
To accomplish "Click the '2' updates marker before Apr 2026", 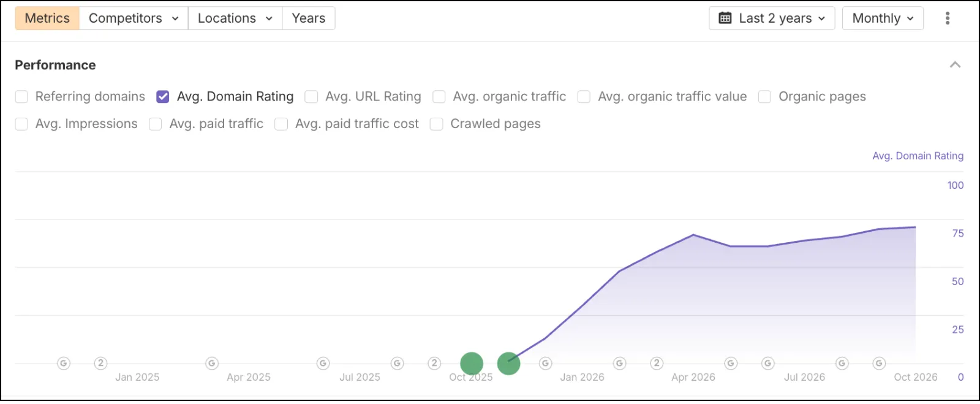I will (657, 364).
